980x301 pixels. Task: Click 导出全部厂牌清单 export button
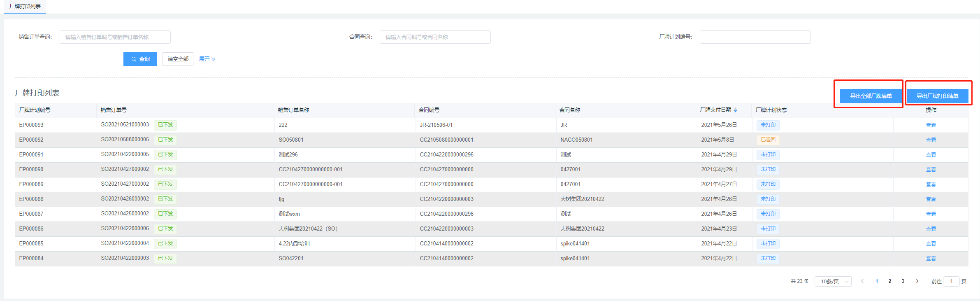(x=871, y=96)
